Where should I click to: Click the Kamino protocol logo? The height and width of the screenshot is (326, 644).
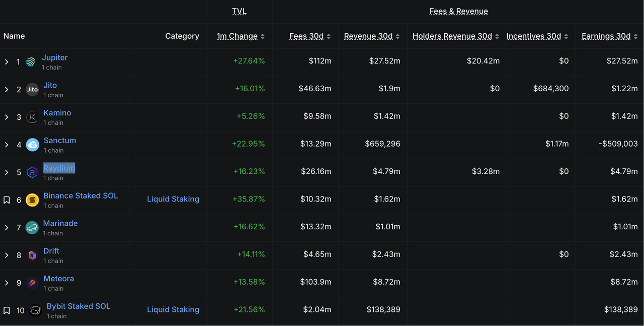click(32, 117)
